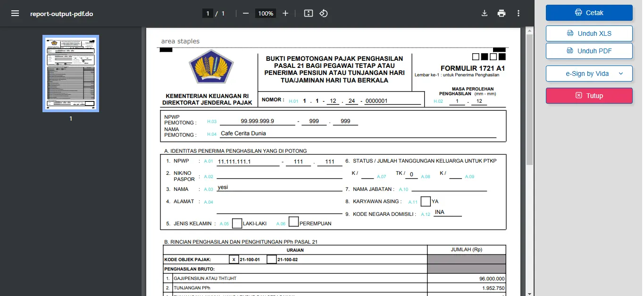This screenshot has height=296, width=644.
Task: Click Unduh XLS to export spreadsheet
Action: [589, 33]
